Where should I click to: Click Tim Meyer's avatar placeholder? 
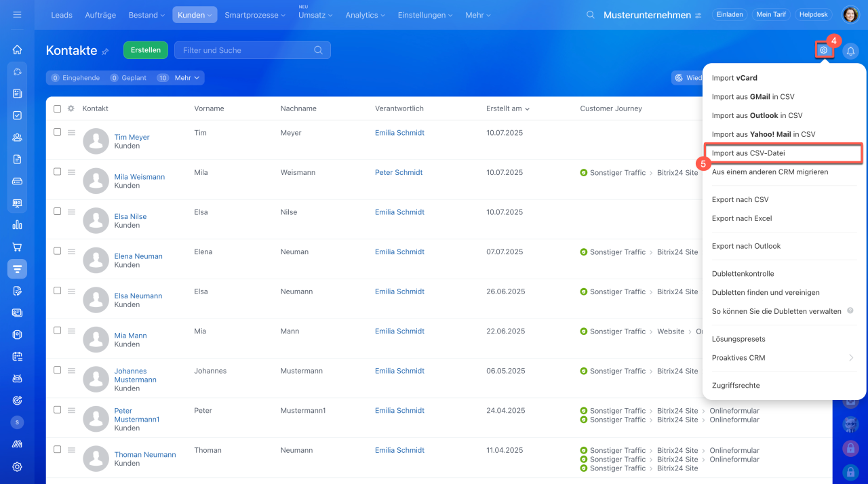coord(96,141)
